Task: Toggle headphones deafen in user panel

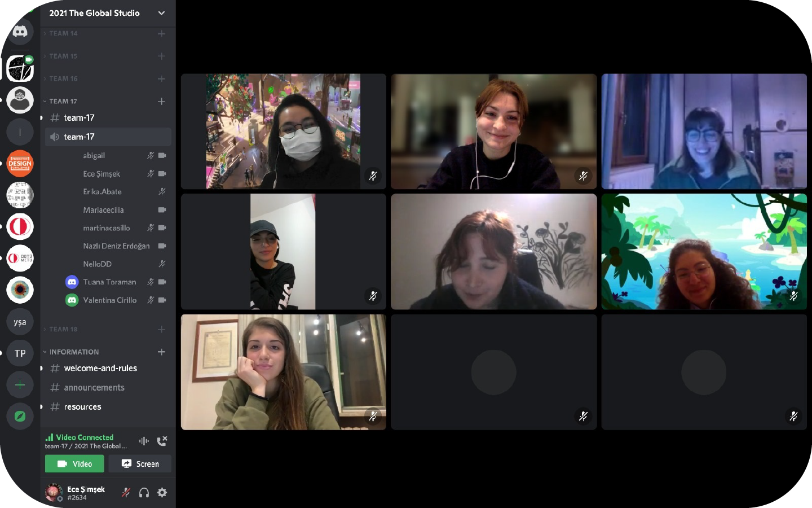Action: (x=144, y=493)
